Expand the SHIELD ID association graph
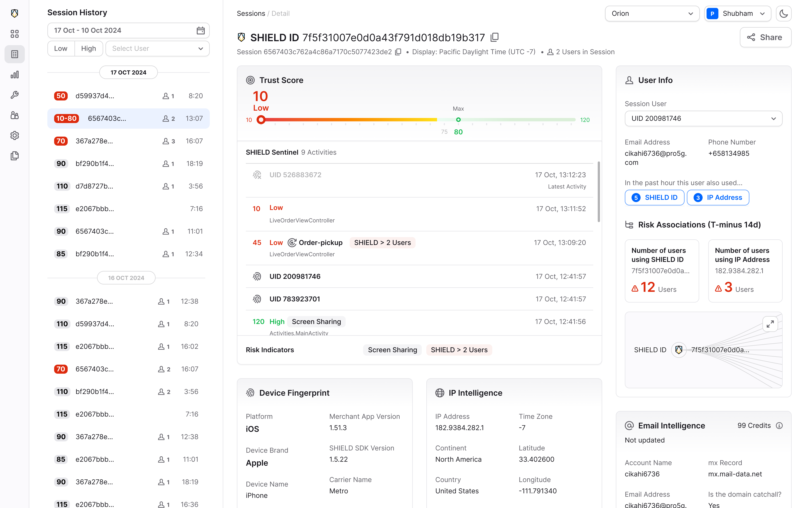 coord(770,324)
